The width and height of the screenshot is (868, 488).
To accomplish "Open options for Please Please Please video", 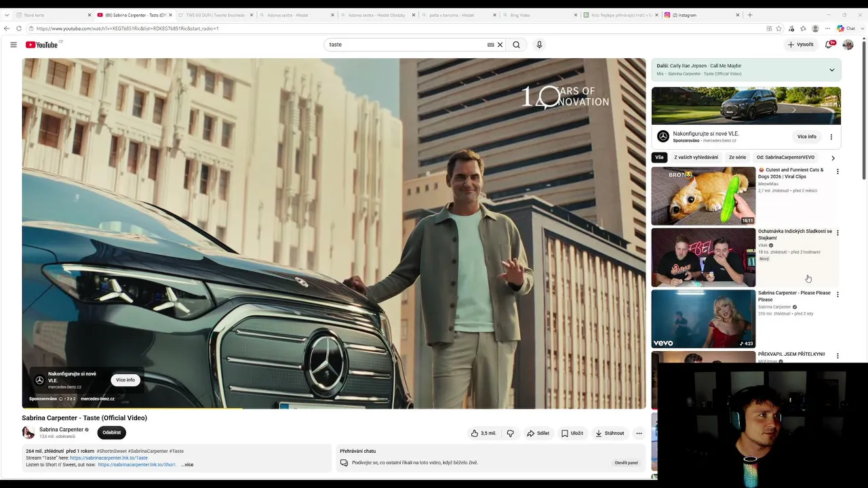I will [x=837, y=294].
